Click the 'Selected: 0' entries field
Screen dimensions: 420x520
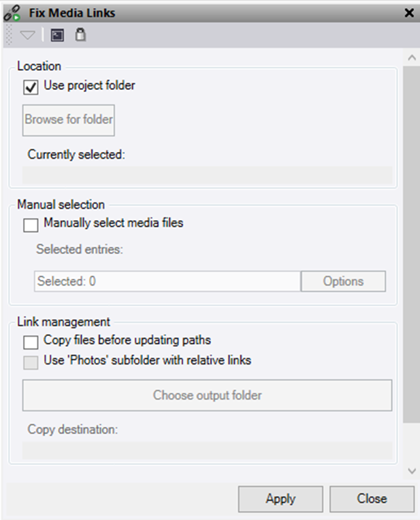167,281
